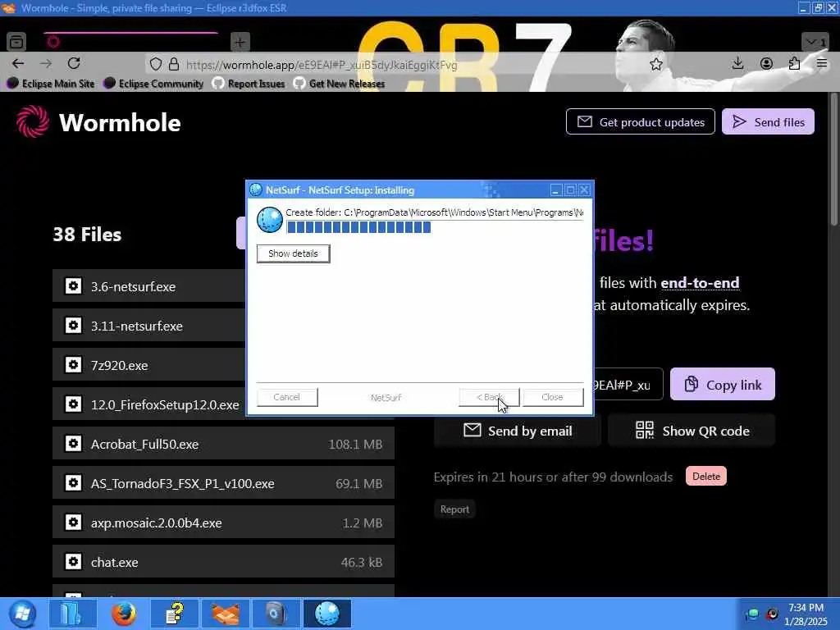Click Show details in NetSurf Setup
The width and height of the screenshot is (840, 630).
pos(293,253)
